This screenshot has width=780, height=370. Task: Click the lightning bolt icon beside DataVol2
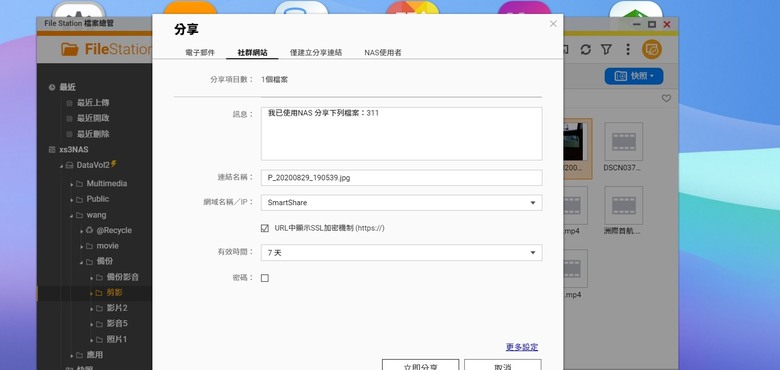(x=113, y=164)
